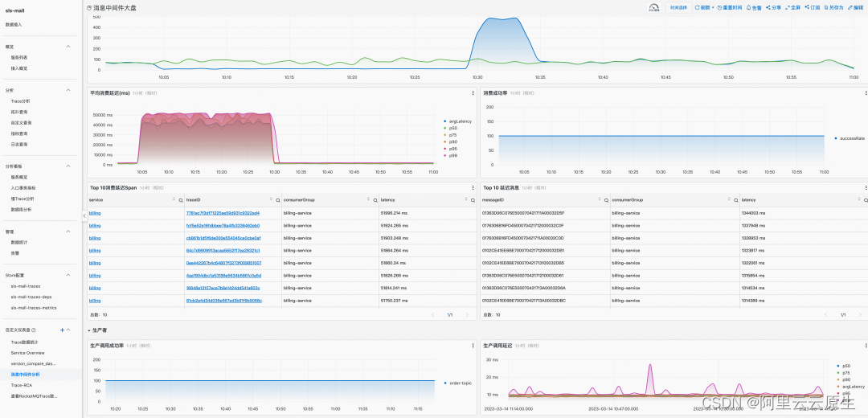
Task: Search the latency column in Span table
Action: point(473,200)
